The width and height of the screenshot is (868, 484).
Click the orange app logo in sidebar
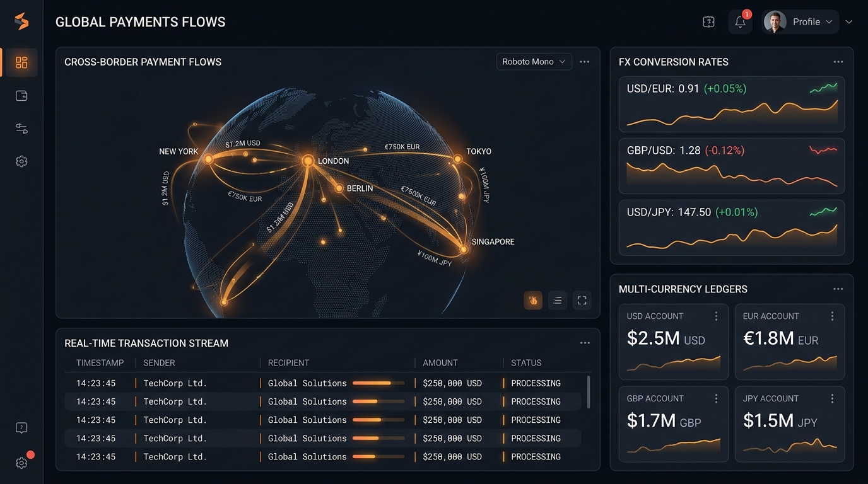pos(21,21)
